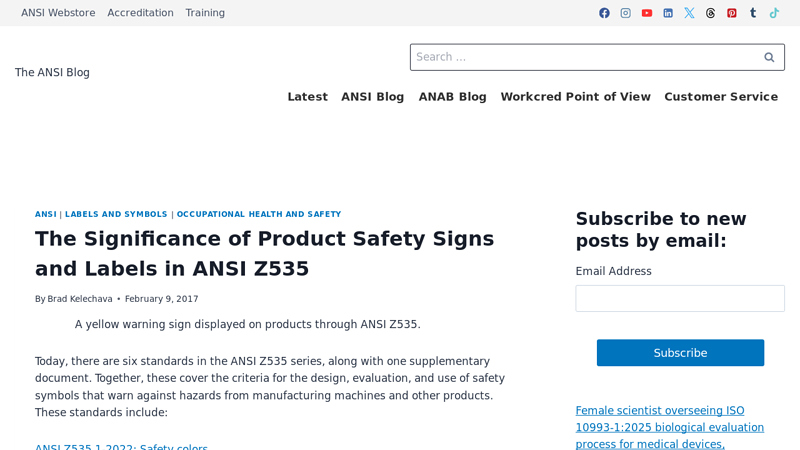The image size is (800, 450).
Task: Select the ANAB Blog menu item
Action: click(x=453, y=96)
